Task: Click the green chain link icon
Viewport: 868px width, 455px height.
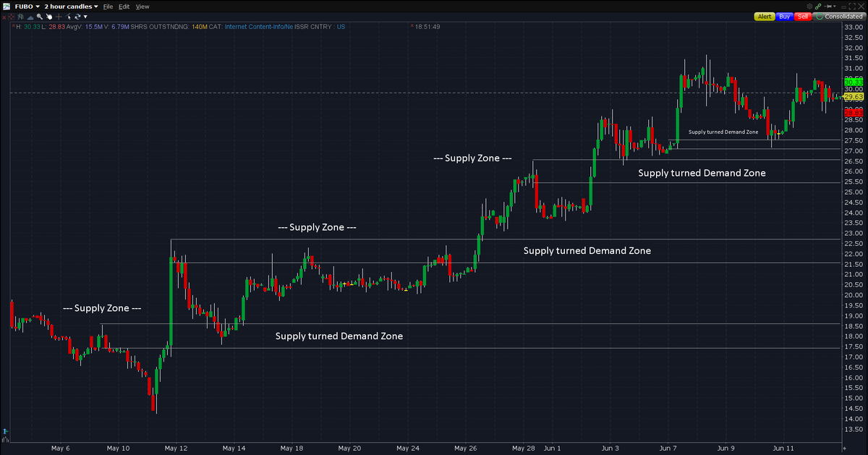Action: point(818,7)
